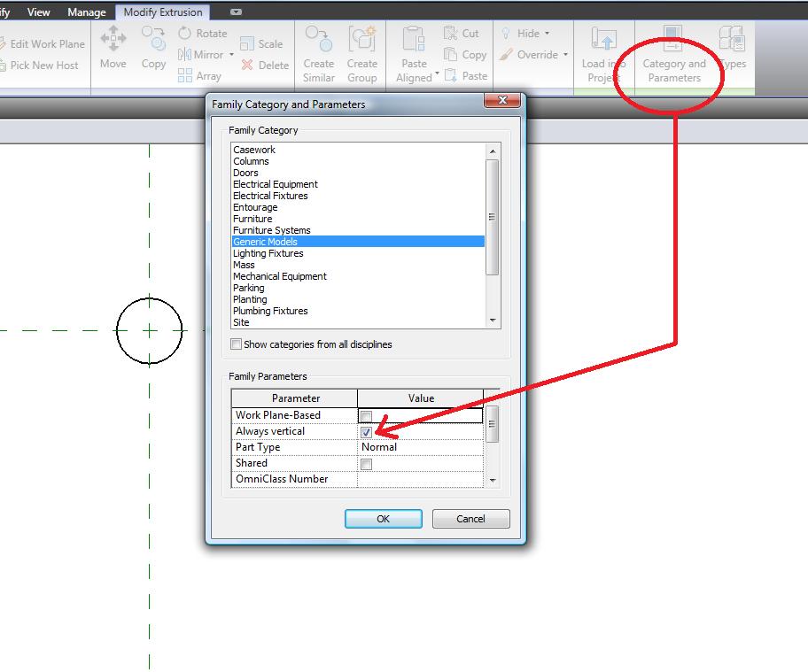
Task: Select Plumbing Fixtures category
Action: click(x=358, y=311)
